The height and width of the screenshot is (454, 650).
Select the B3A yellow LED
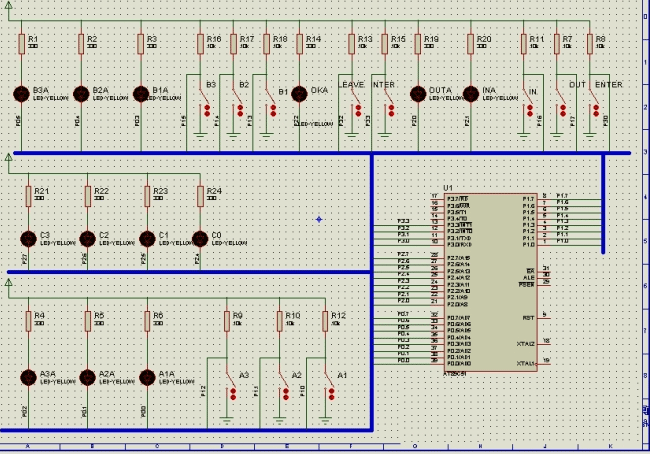pos(20,93)
